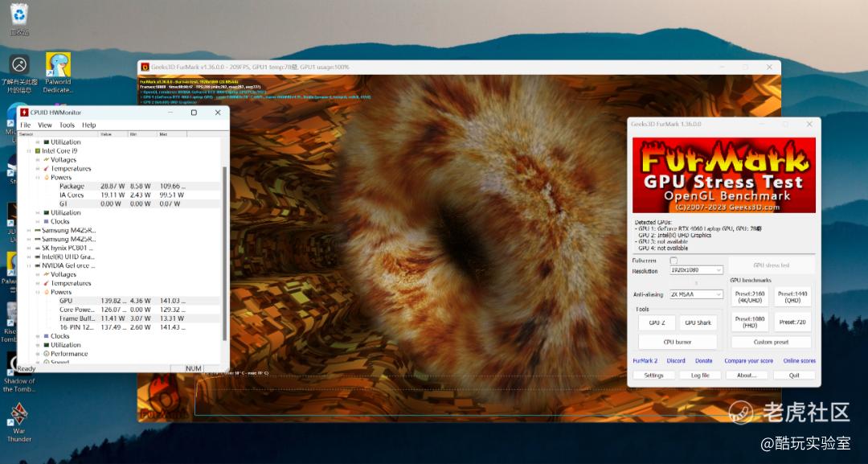The image size is (868, 464).
Task: Run the Preset:1440 (QHD) benchmark
Action: point(792,298)
